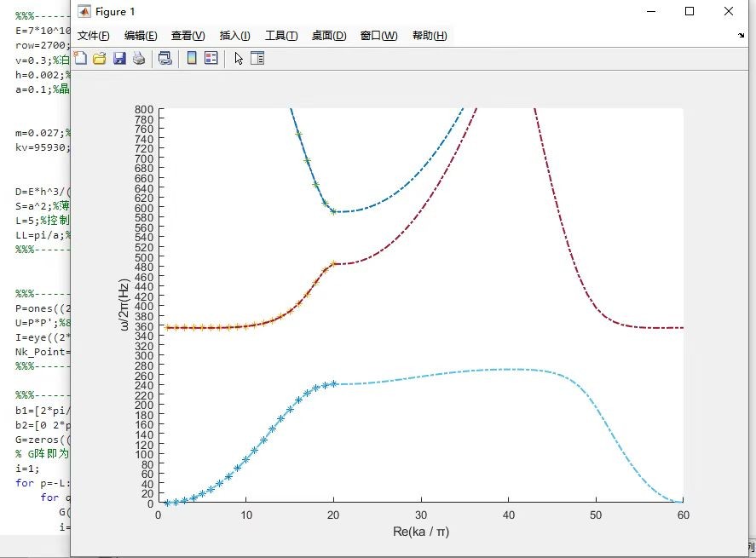Minimize the Figure 1 window
This screenshot has height=558, width=756.
[651, 11]
